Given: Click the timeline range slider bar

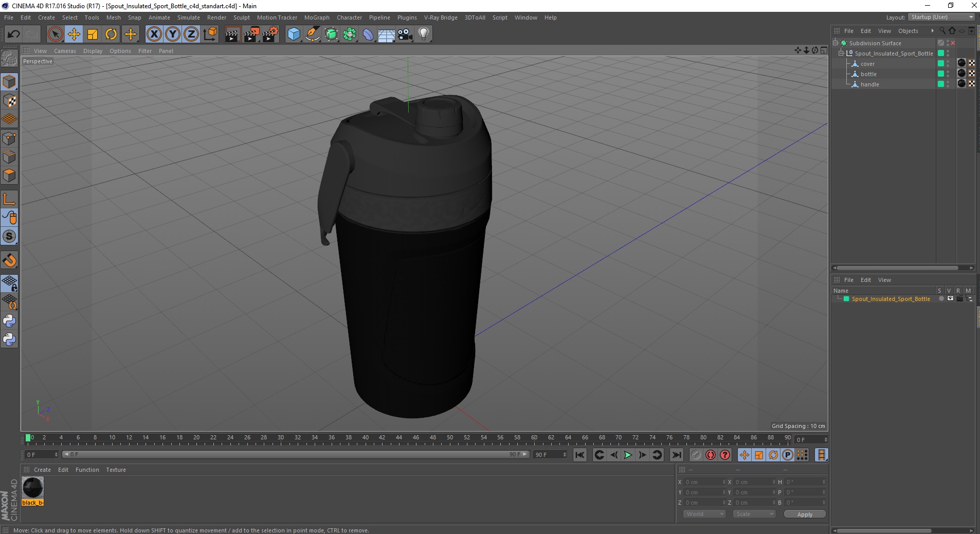Looking at the screenshot, I should (x=296, y=454).
